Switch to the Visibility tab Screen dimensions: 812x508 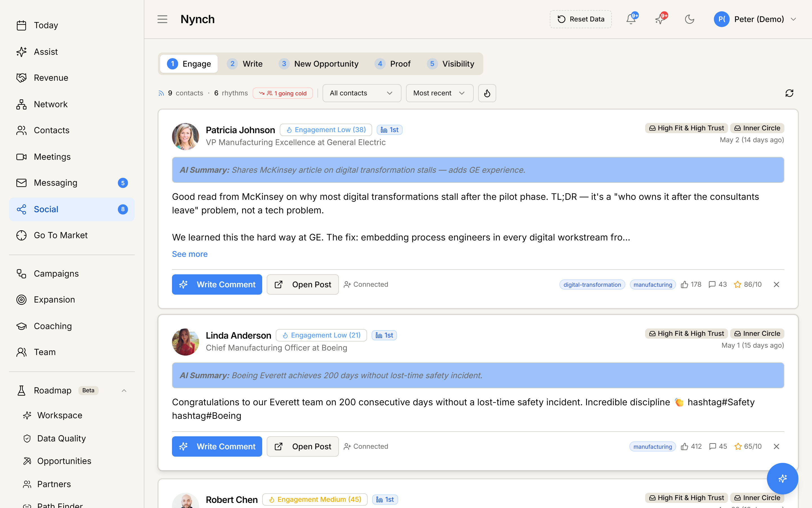coord(451,64)
